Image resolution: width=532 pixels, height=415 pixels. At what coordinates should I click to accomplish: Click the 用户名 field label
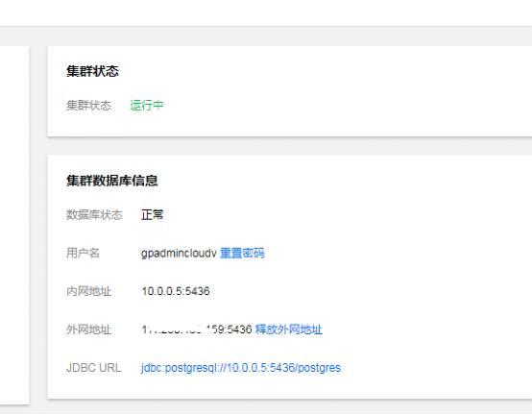(84, 254)
